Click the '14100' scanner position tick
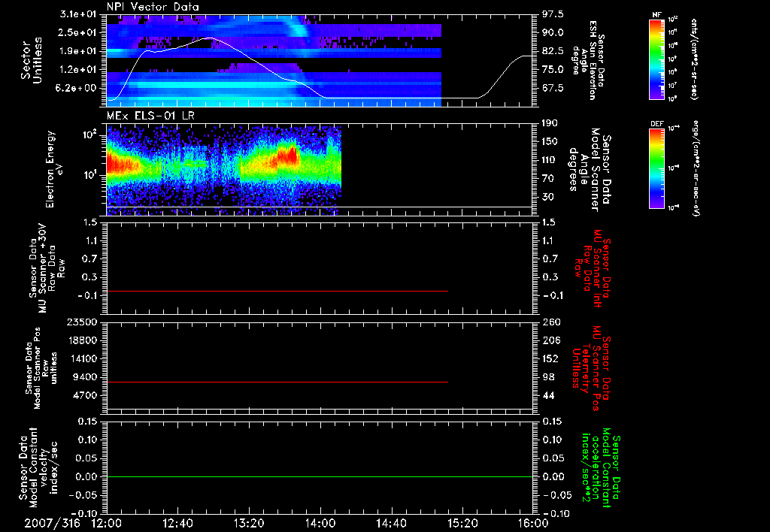This screenshot has width=770, height=532. 81,358
